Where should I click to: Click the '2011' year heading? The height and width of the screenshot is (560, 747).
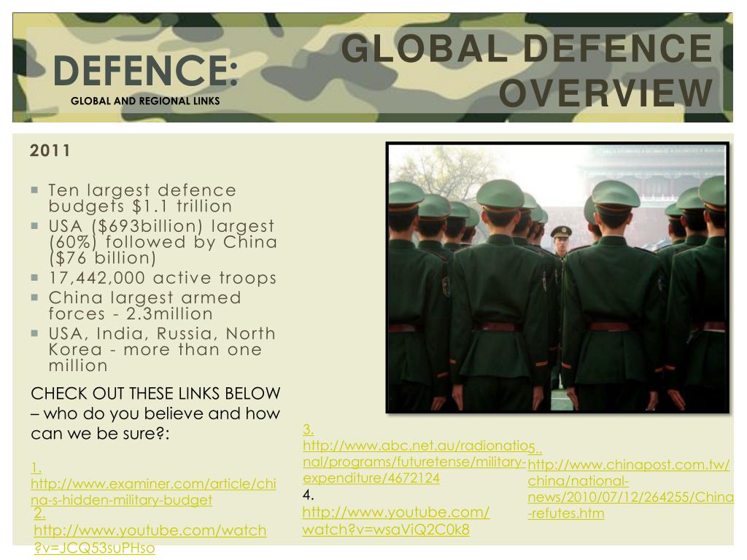(50, 150)
